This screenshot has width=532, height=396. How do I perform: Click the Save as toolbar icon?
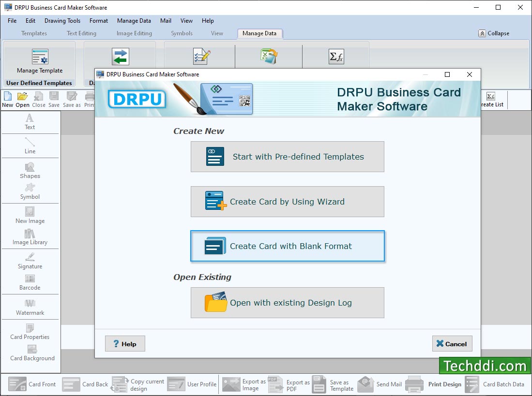point(72,100)
